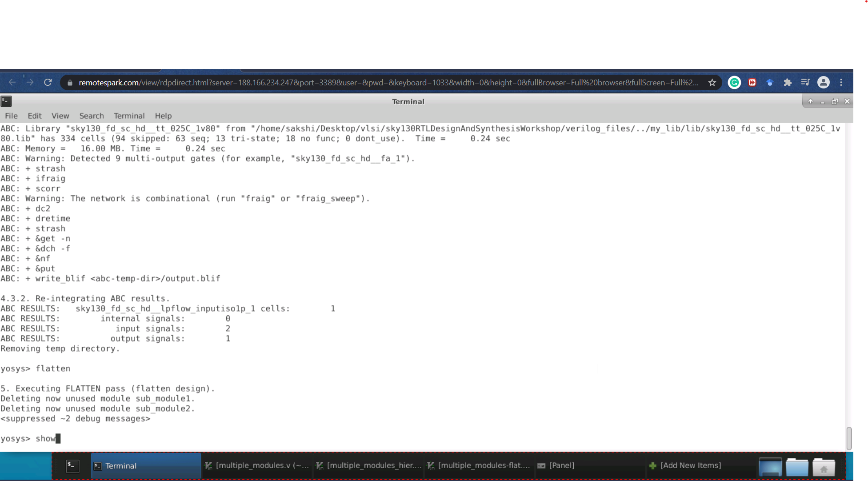The height and width of the screenshot is (481, 868).
Task: Click the Home folder icon in taskbar
Action: tap(824, 467)
